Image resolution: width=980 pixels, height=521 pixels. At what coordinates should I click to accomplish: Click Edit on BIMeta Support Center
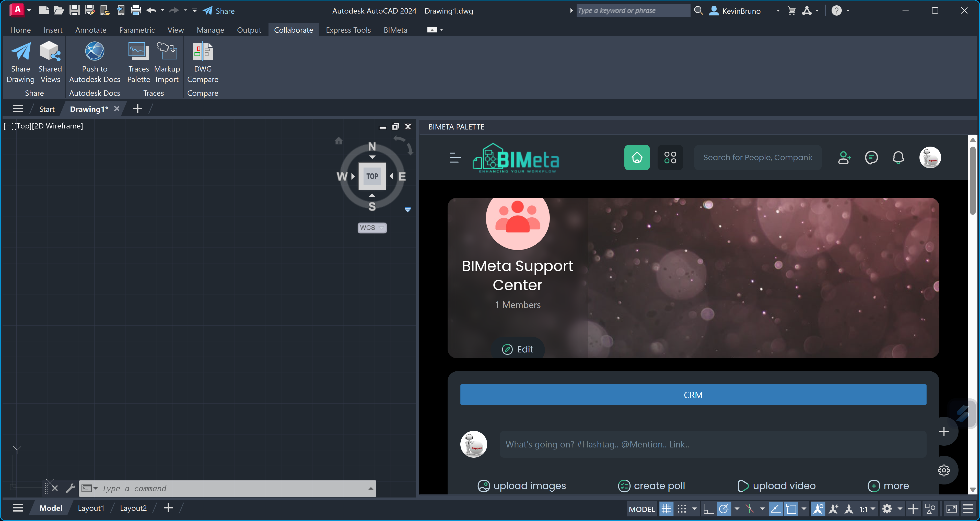[518, 349]
